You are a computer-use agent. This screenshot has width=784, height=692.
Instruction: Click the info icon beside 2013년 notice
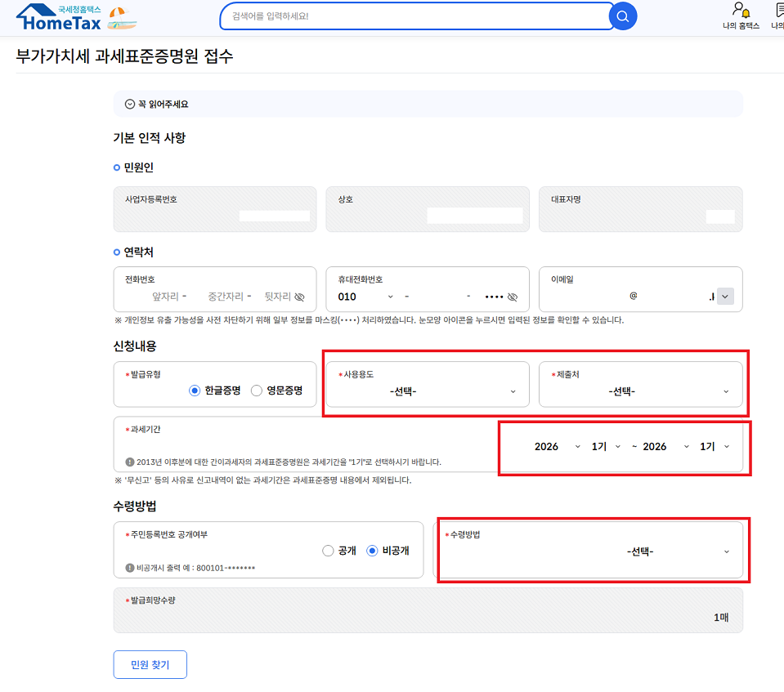point(130,462)
